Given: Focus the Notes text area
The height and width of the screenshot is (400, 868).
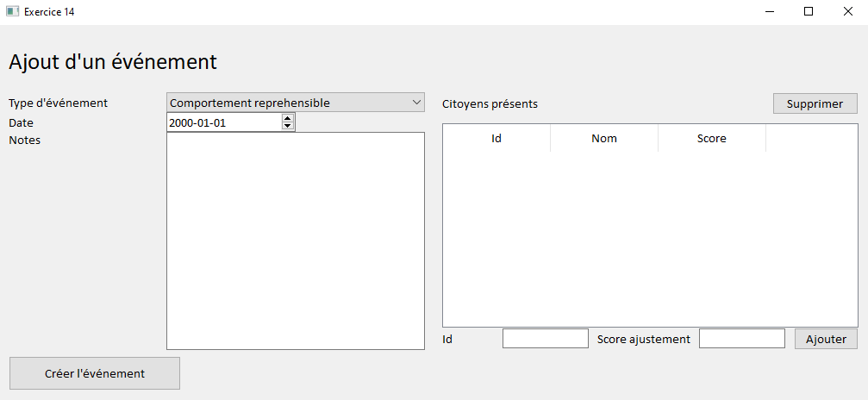Looking at the screenshot, I should click(296, 241).
